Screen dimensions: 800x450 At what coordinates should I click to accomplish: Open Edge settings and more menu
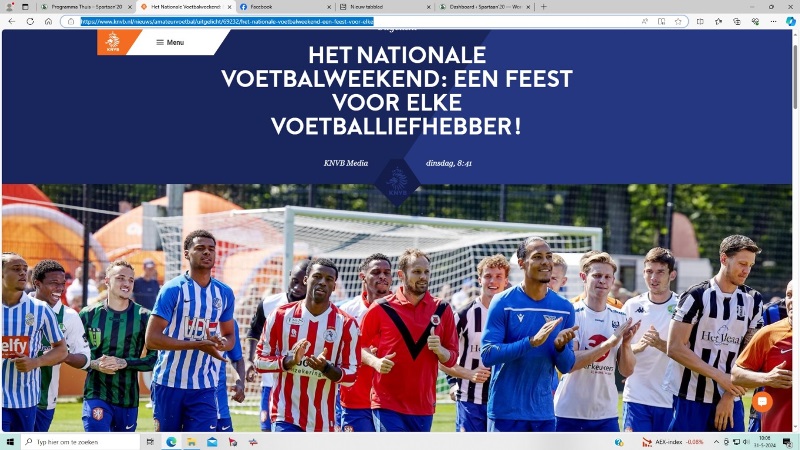click(773, 21)
